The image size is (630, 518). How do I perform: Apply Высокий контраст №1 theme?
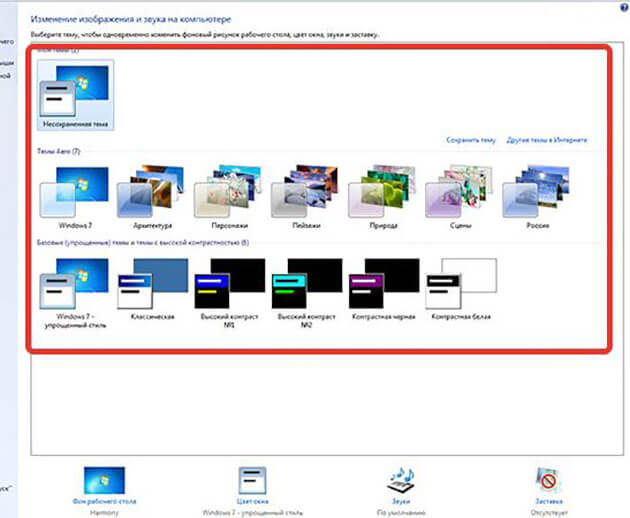click(x=229, y=293)
